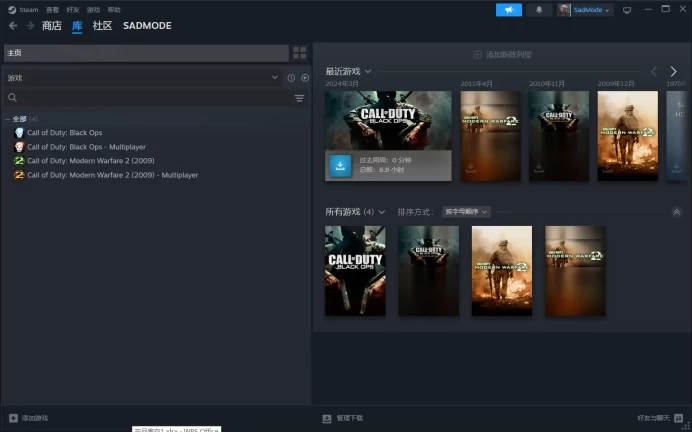
Task: Open dimmed MW2 Multiplayer cover in 所有游戏
Action: 575,271
